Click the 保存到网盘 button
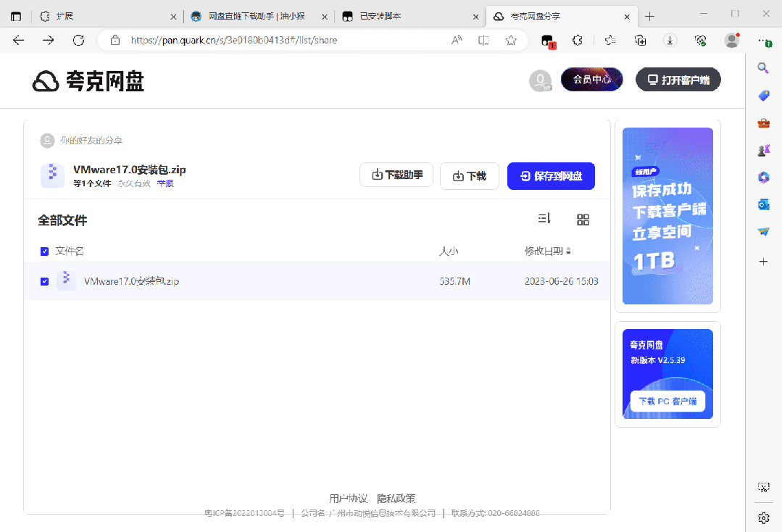782x532 pixels. [551, 175]
